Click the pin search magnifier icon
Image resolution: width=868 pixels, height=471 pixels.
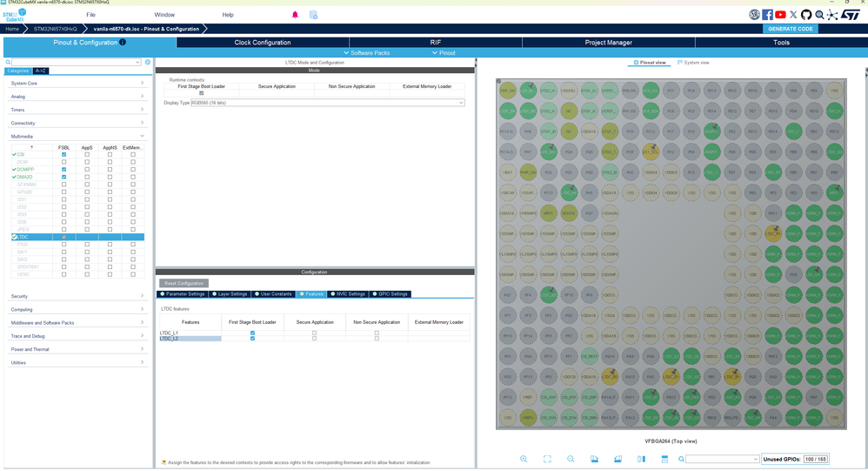[x=681, y=459]
